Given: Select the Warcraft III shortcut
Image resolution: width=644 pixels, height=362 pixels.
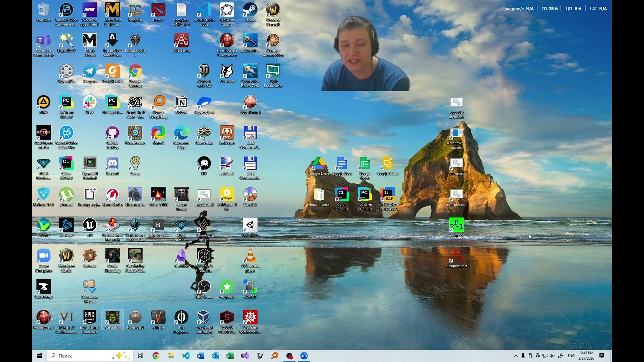Looking at the screenshot, I should (x=112, y=320).
